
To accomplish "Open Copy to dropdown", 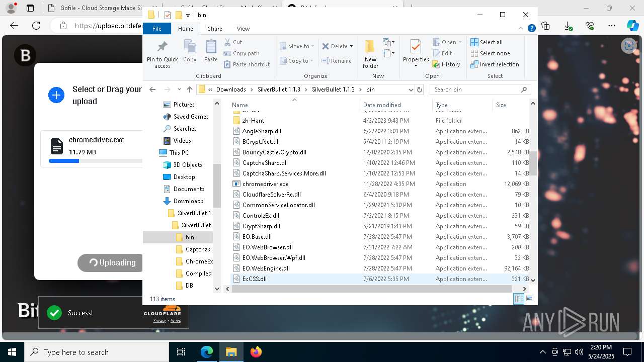I will point(297,61).
